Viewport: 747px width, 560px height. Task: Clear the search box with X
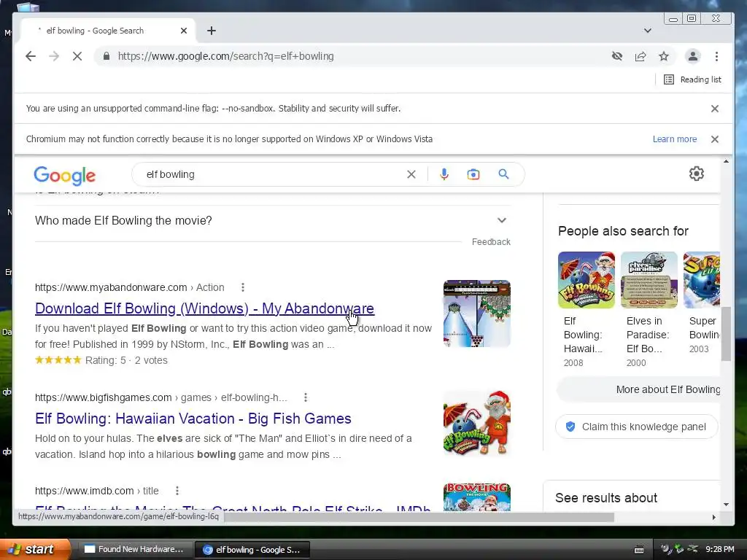click(411, 174)
